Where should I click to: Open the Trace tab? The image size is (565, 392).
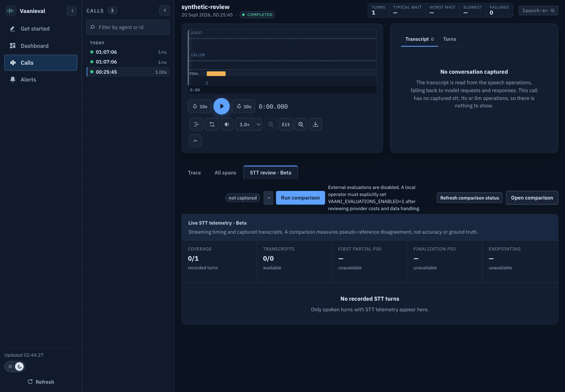194,173
